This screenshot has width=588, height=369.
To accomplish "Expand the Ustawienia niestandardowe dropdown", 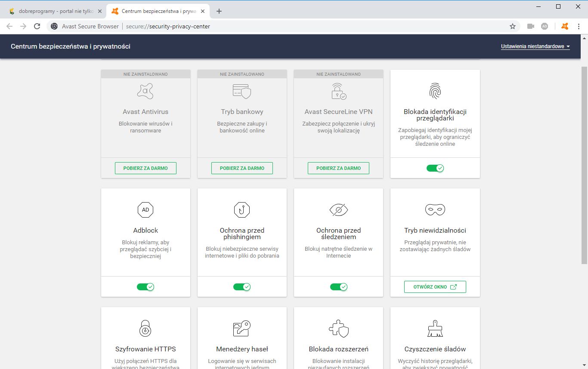I will coord(535,46).
